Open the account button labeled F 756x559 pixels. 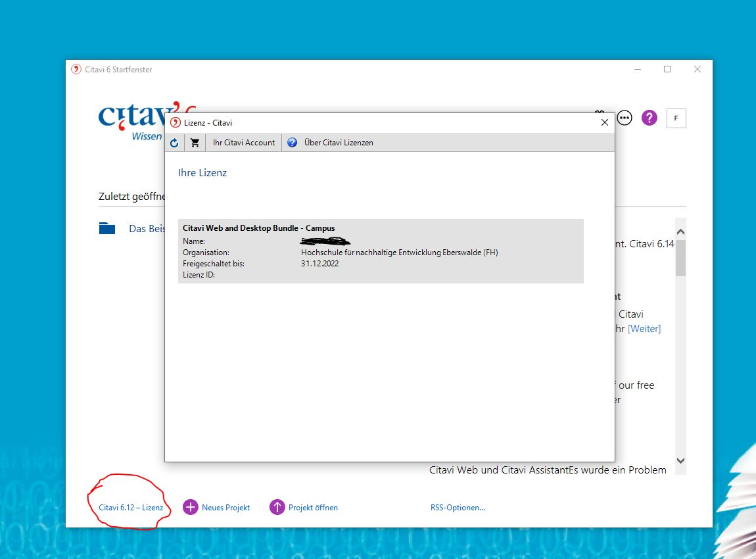pos(676,118)
